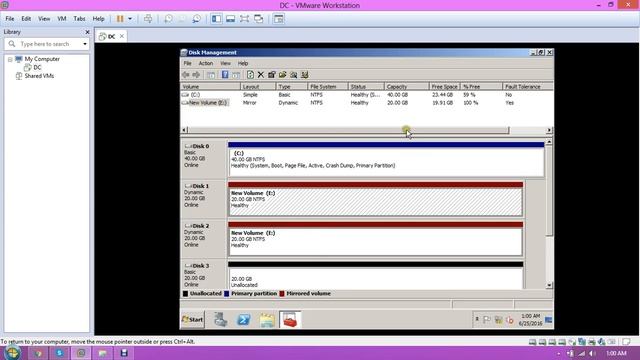Viewport: 640px width, 360px height.
Task: Click the Forward arrow in Disk Management toolbar
Action: (x=196, y=75)
